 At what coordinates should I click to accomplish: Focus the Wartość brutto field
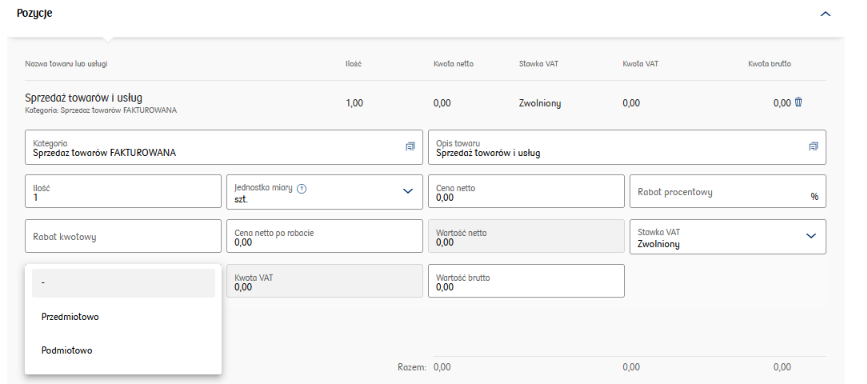[x=526, y=281]
